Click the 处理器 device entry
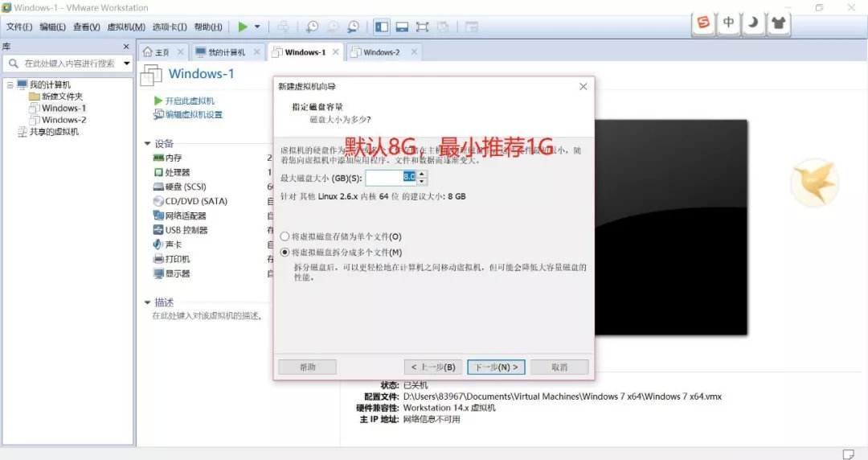 [x=177, y=172]
